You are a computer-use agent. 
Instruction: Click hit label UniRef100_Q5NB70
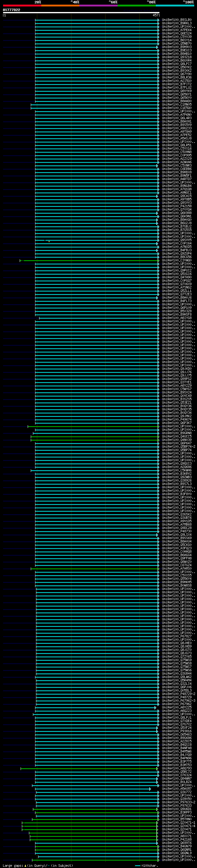point(176,43)
